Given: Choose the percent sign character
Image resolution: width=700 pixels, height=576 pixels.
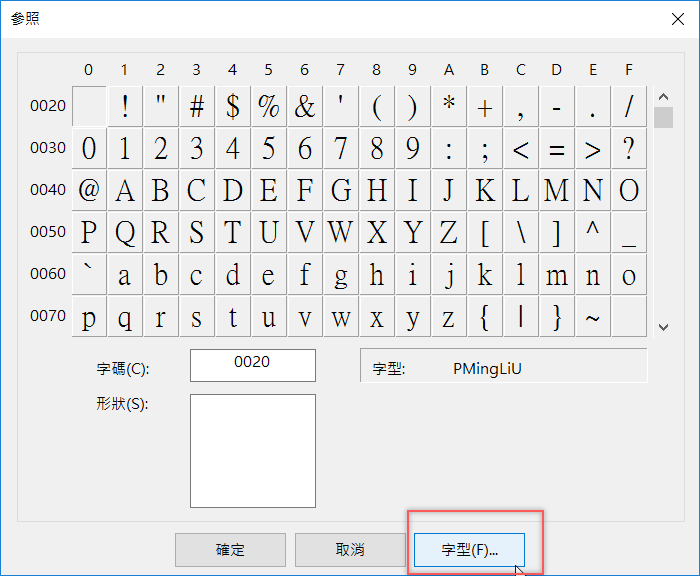Looking at the screenshot, I should click(269, 106).
